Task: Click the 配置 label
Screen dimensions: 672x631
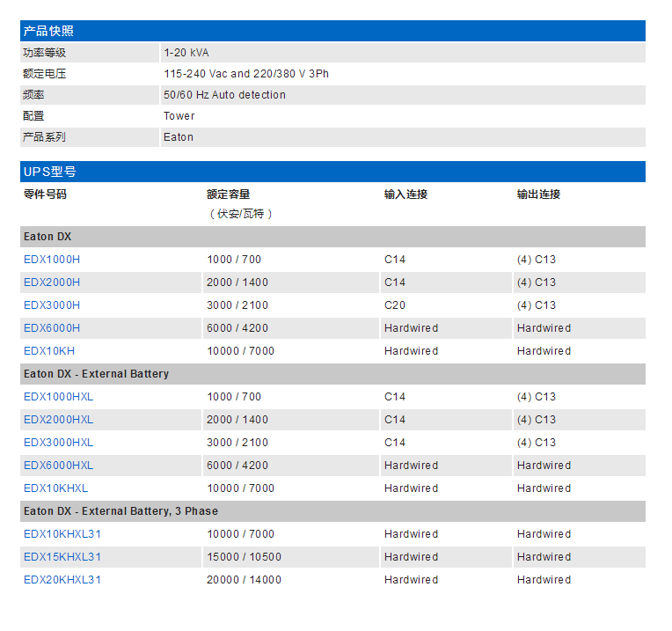Action: pos(33,116)
